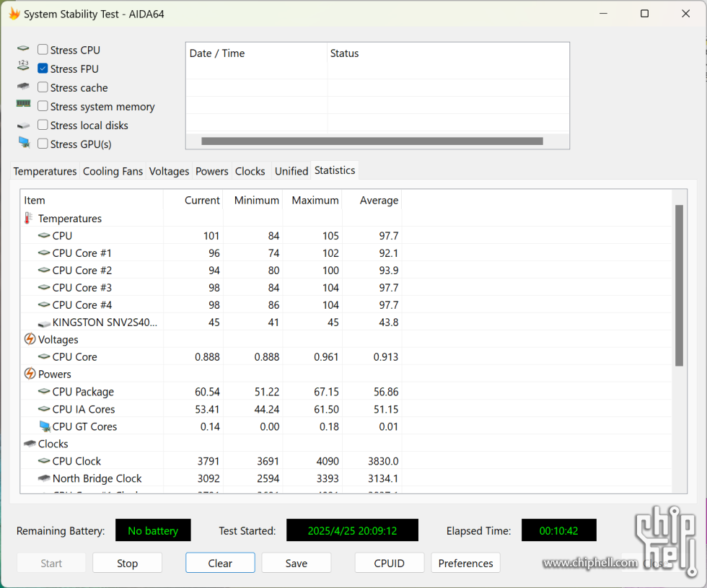Click the Maximum column header
Image resolution: width=707 pixels, height=588 pixels.
[312, 201]
